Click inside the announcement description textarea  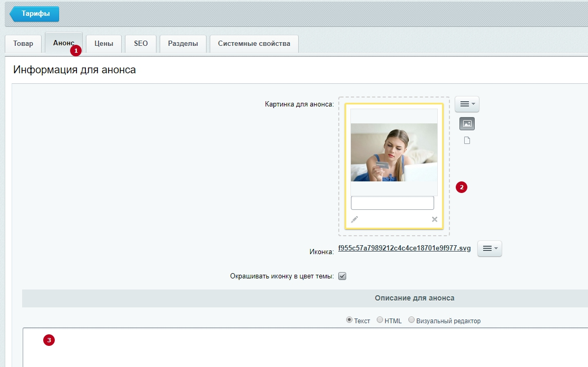(305, 347)
